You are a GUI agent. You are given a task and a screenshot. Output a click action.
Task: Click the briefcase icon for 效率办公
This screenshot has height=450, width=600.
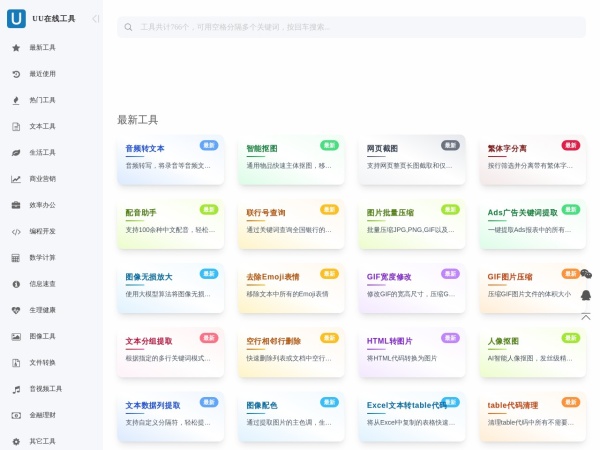point(16,205)
